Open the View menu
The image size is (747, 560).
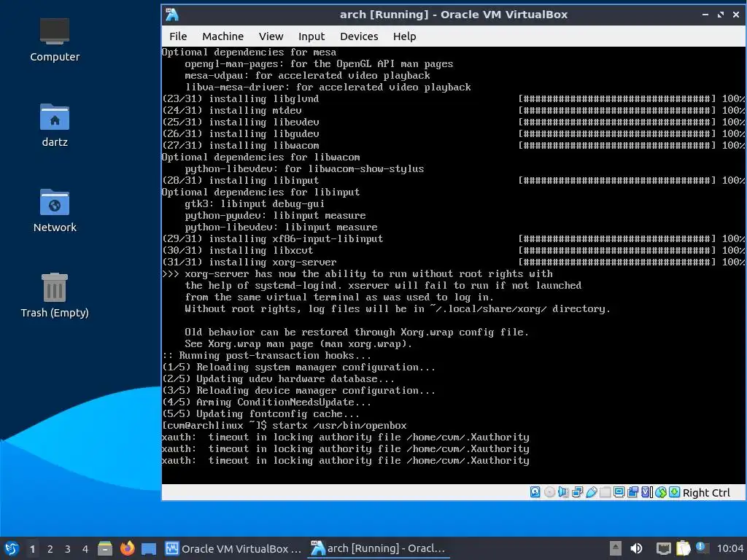(x=271, y=36)
